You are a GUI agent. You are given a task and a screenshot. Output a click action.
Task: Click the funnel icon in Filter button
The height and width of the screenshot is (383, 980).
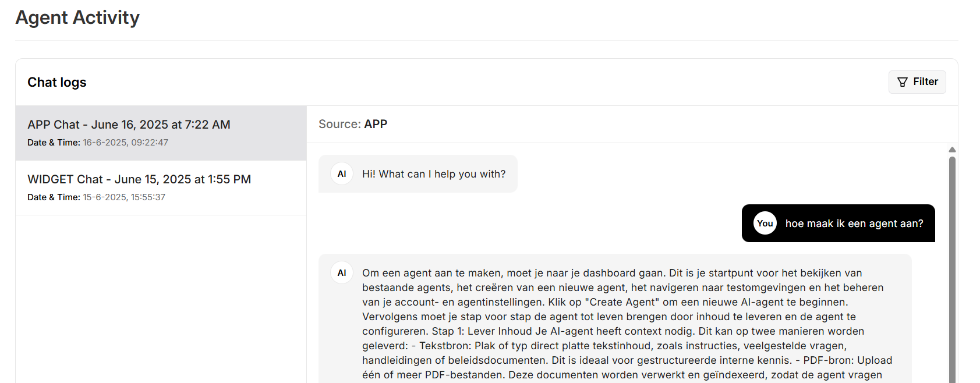tap(902, 82)
